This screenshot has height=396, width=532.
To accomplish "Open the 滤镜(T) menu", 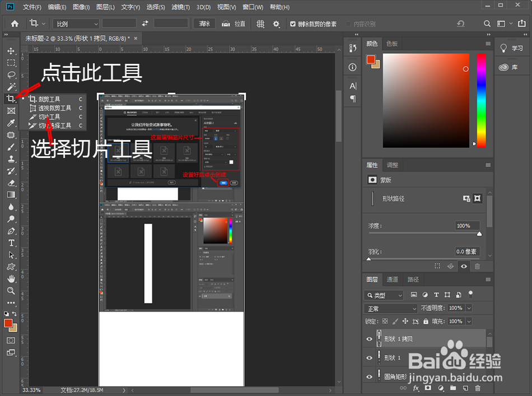I will [x=180, y=7].
